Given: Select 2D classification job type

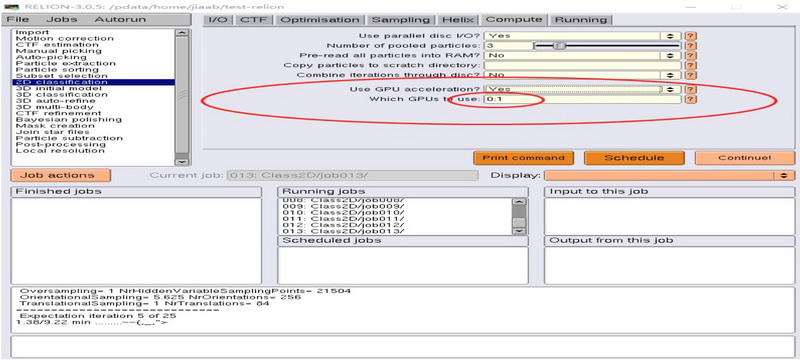Looking at the screenshot, I should (x=93, y=82).
